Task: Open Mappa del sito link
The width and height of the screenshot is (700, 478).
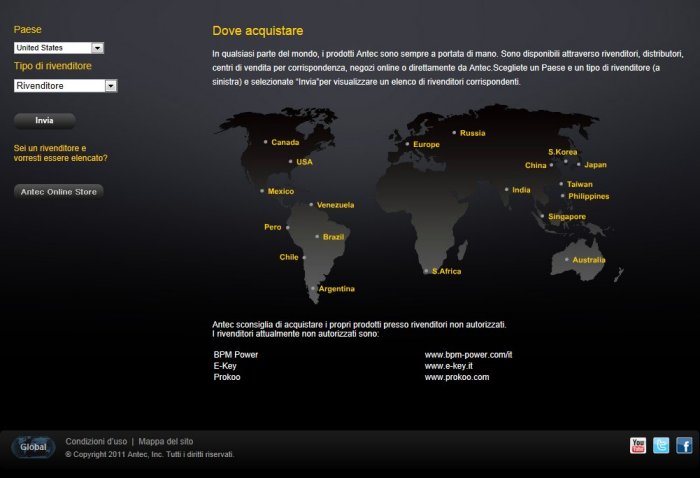Action: (x=166, y=441)
